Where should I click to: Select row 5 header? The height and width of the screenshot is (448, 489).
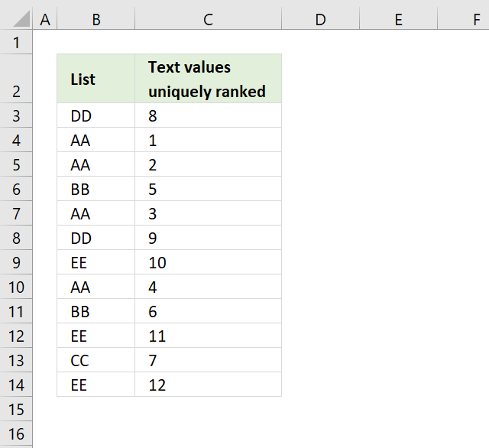(16, 164)
